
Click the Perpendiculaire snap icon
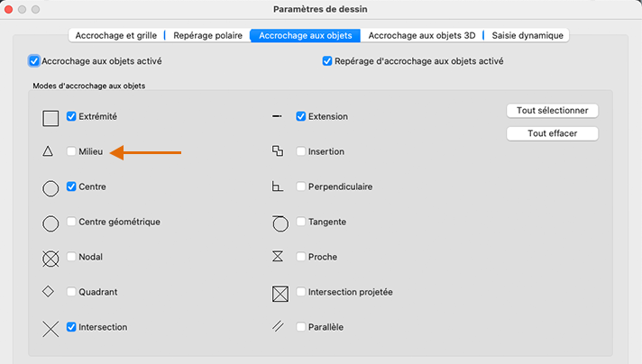coord(278,187)
